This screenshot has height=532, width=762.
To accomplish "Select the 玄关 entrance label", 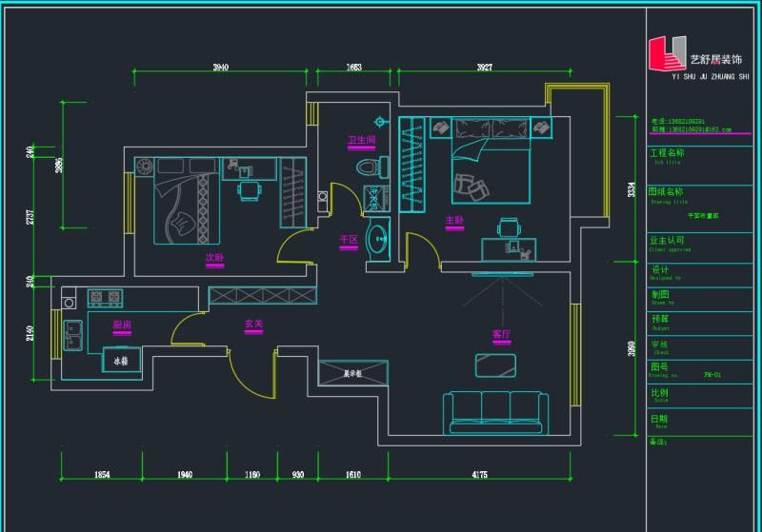I will [253, 324].
